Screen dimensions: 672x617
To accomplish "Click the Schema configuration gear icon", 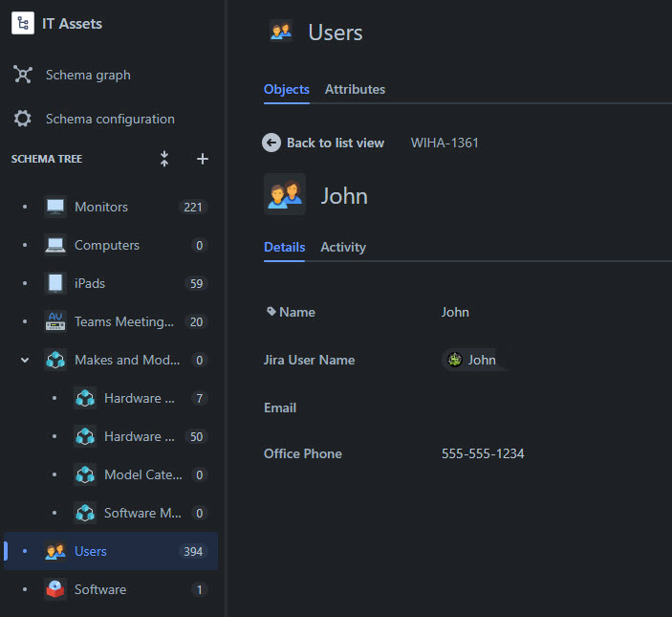I will [x=22, y=119].
